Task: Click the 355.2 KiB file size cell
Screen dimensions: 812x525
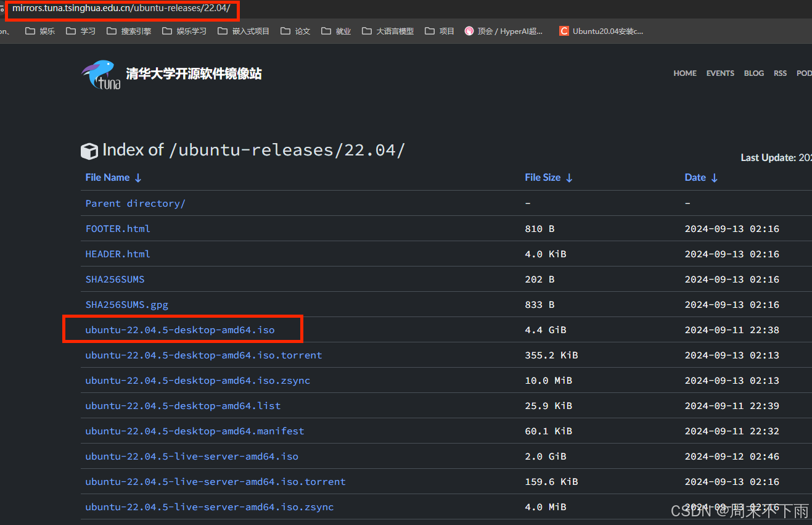Action: tap(551, 355)
